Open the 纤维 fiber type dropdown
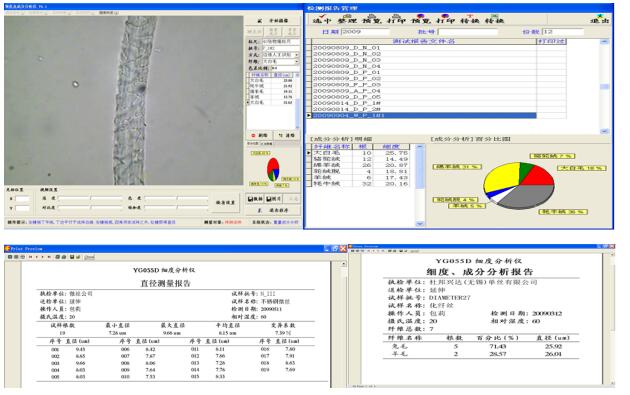Viewport: 630px width, 395px height. point(297,61)
